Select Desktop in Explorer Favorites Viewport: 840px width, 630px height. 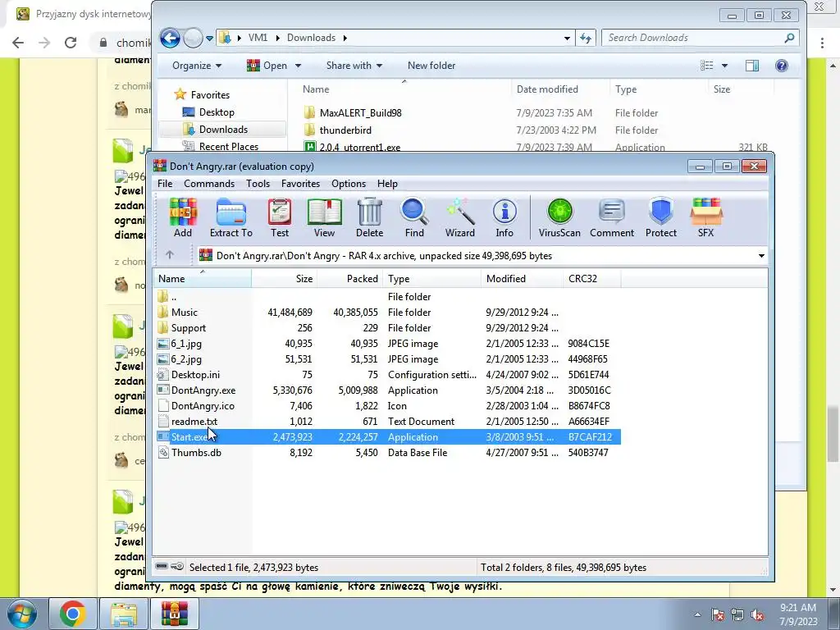click(217, 112)
